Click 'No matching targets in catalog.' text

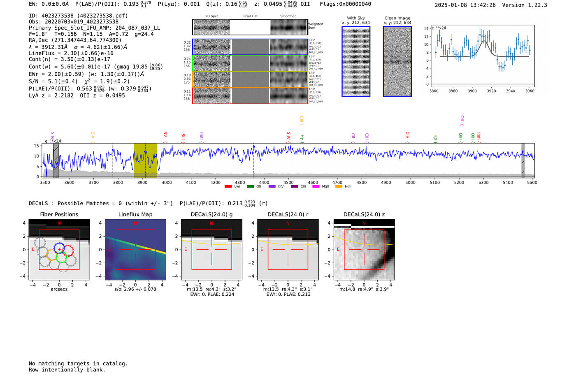pyautogui.click(x=78, y=364)
